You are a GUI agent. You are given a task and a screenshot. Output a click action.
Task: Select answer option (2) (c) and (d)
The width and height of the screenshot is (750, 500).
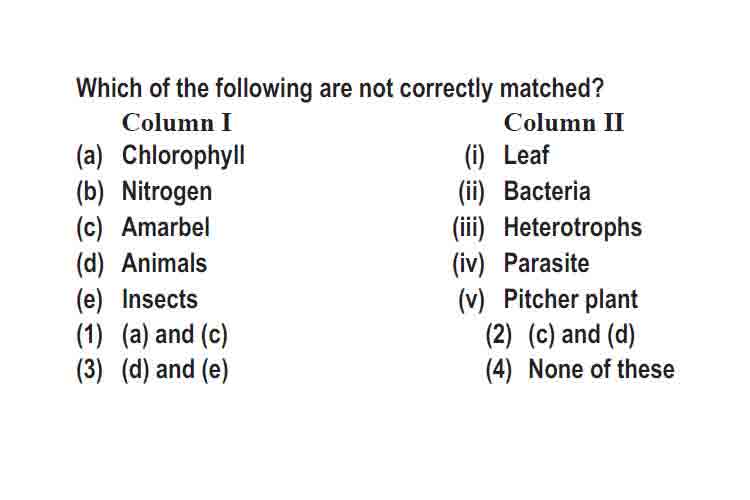point(560,334)
